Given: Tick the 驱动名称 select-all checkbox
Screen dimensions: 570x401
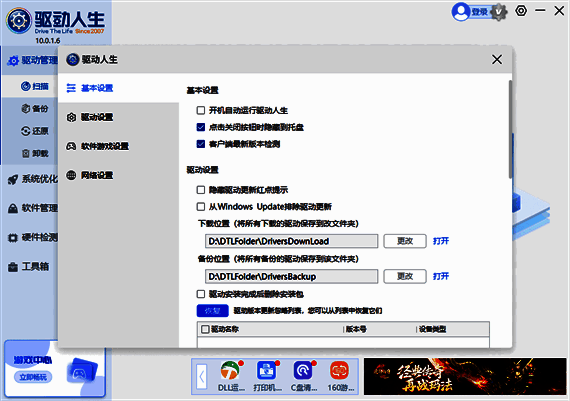Looking at the screenshot, I should coord(205,329).
